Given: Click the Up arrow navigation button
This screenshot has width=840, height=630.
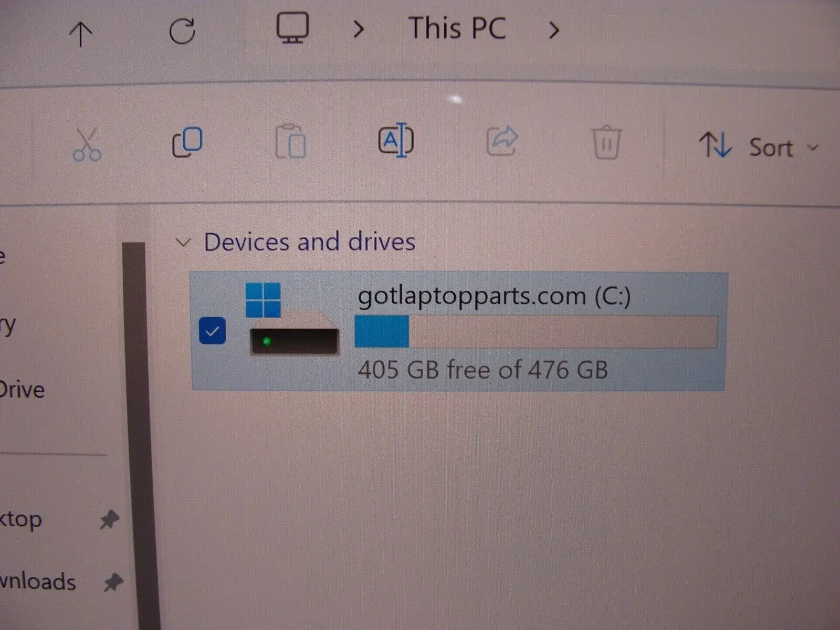Looking at the screenshot, I should click(x=81, y=34).
